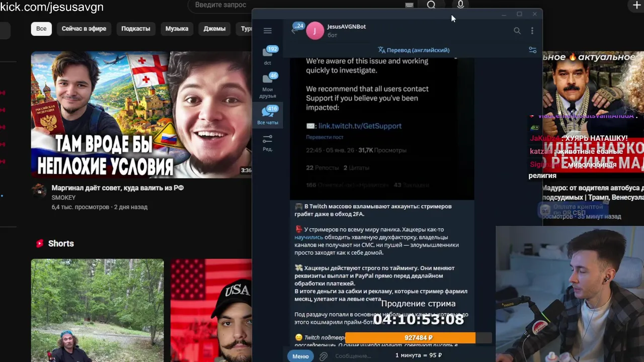Click the 04:10:53:08 stream timer text
644x362 pixels.
(x=419, y=319)
